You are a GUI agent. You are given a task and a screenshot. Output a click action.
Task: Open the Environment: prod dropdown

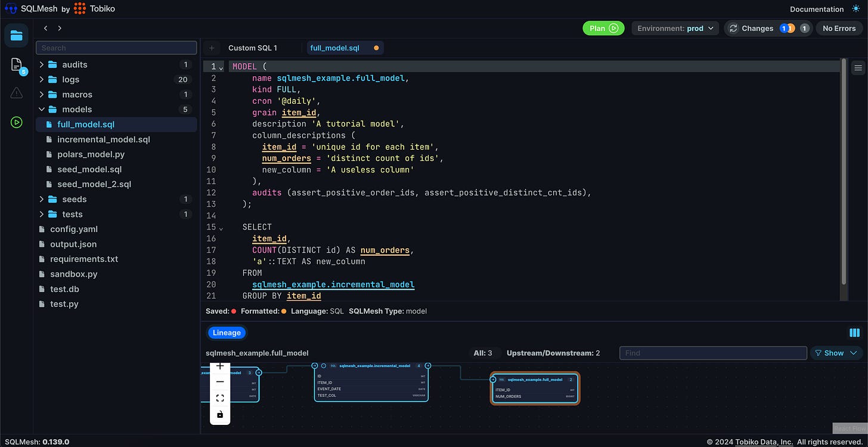[x=675, y=28]
